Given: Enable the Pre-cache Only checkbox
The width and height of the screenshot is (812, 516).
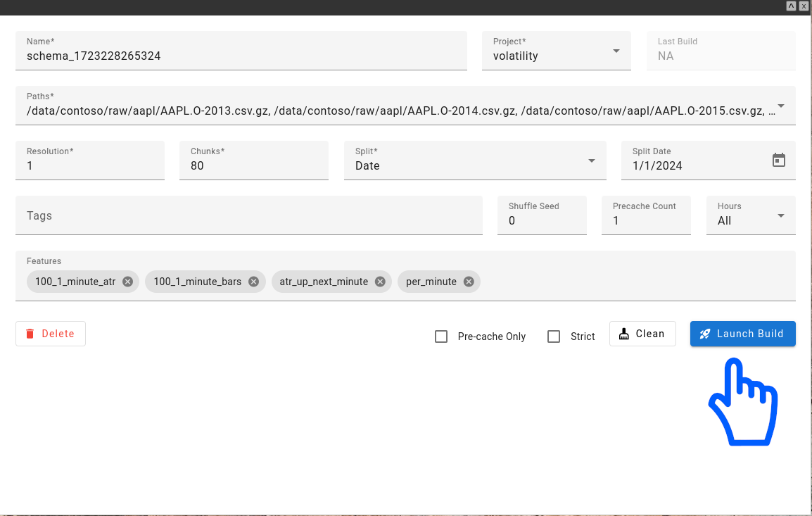Looking at the screenshot, I should [x=441, y=336].
